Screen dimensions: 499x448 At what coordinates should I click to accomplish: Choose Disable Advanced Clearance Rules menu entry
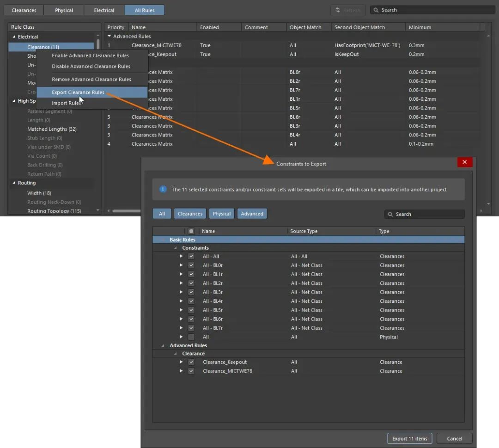point(92,66)
